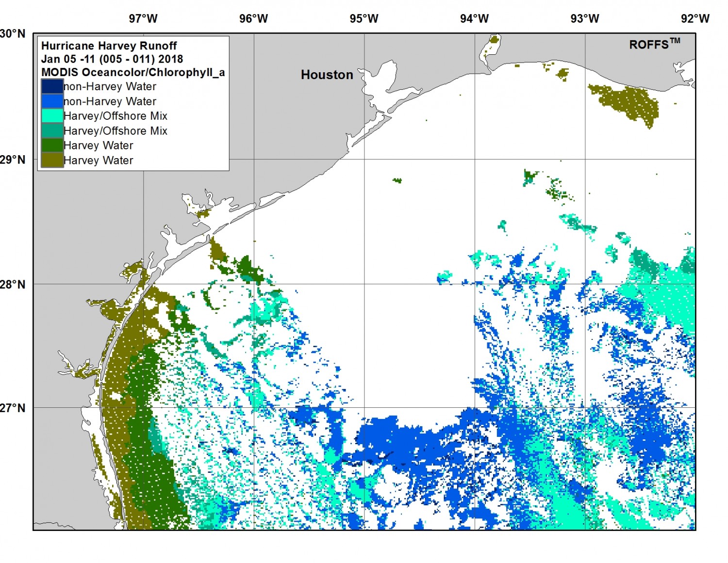Click the dark navy non-Harvey Water swatch

tap(52, 86)
